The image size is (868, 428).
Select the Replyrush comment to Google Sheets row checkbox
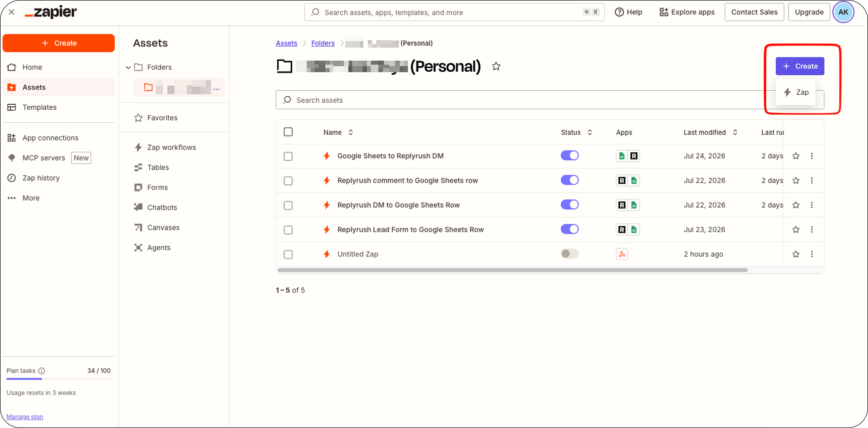coord(288,181)
